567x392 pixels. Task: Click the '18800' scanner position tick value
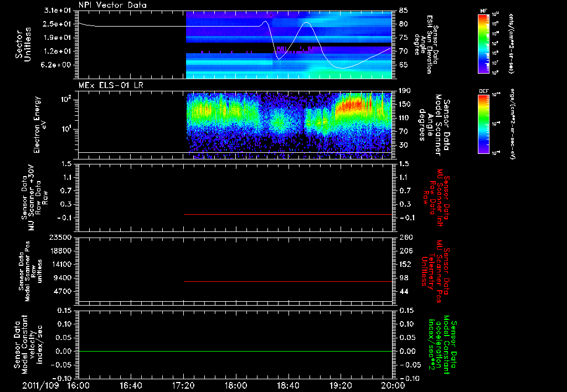pos(60,251)
